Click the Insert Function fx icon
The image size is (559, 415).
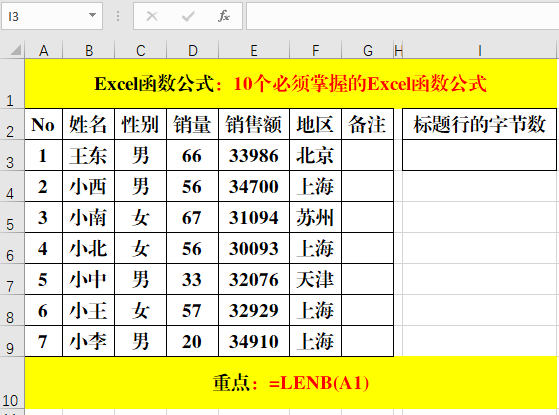[224, 16]
